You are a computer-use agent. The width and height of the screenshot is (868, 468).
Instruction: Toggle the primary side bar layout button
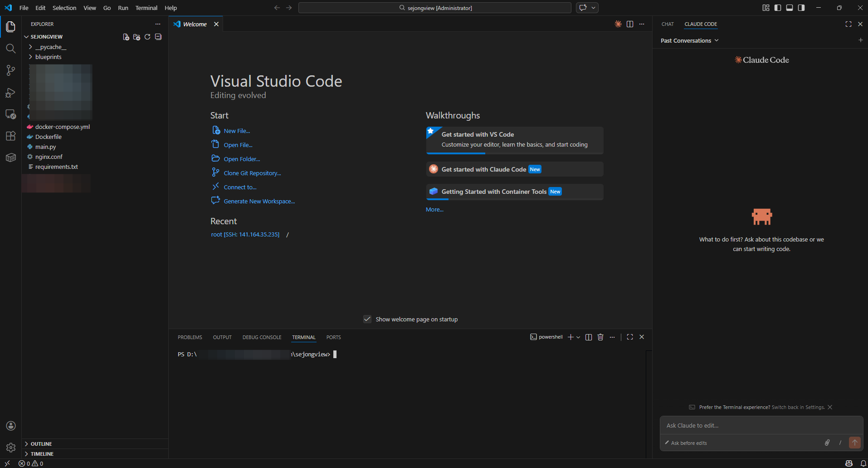[x=778, y=8]
